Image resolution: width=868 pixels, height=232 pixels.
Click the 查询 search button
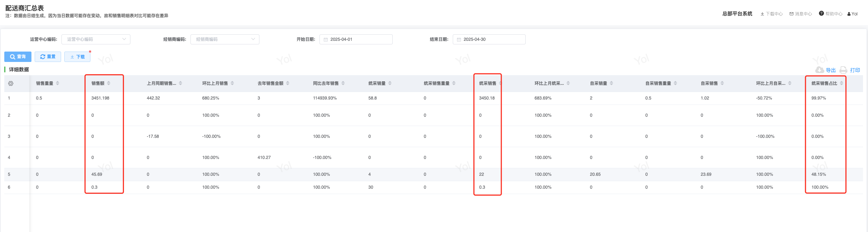point(18,57)
